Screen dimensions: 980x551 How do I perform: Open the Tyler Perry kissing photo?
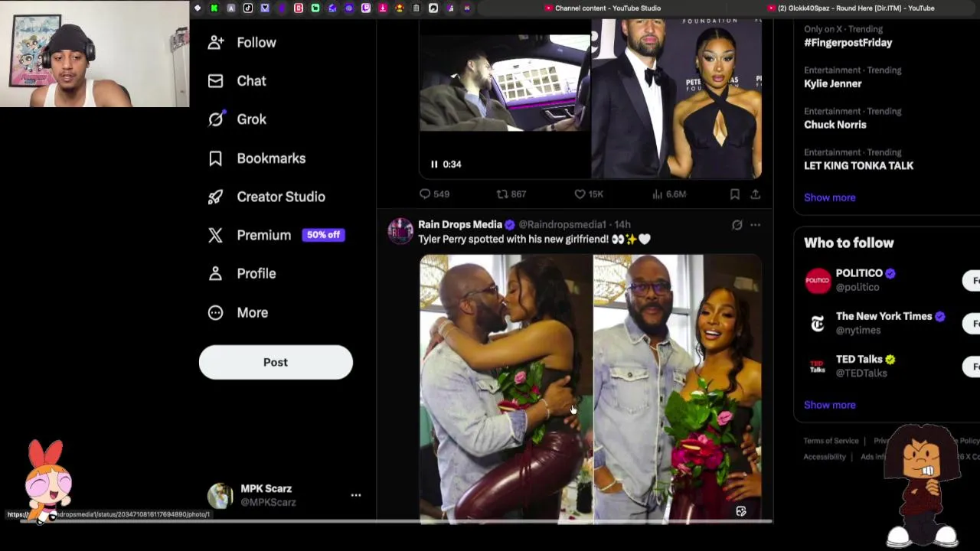tap(505, 389)
